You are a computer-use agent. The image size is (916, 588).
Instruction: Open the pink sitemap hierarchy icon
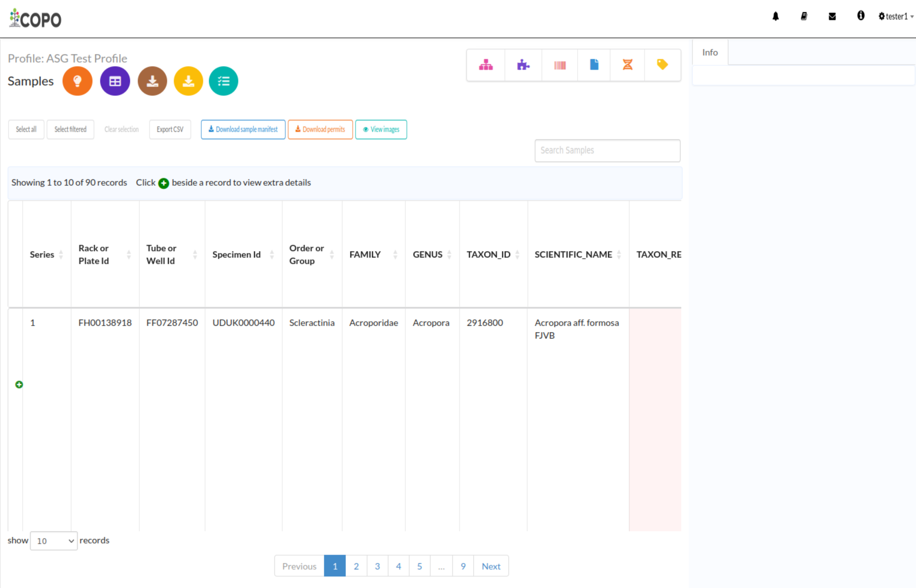pyautogui.click(x=486, y=65)
